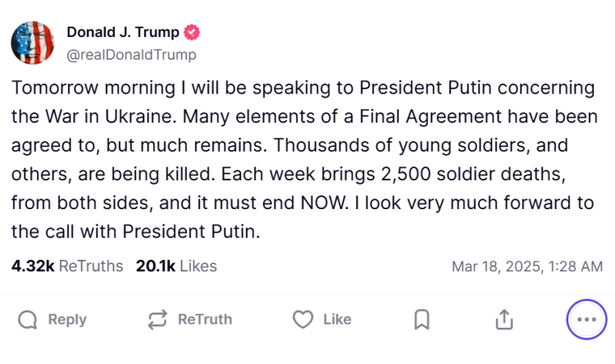Viewport: 615px width, 364px height.
Task: Click the Reply text label
Action: click(x=67, y=320)
